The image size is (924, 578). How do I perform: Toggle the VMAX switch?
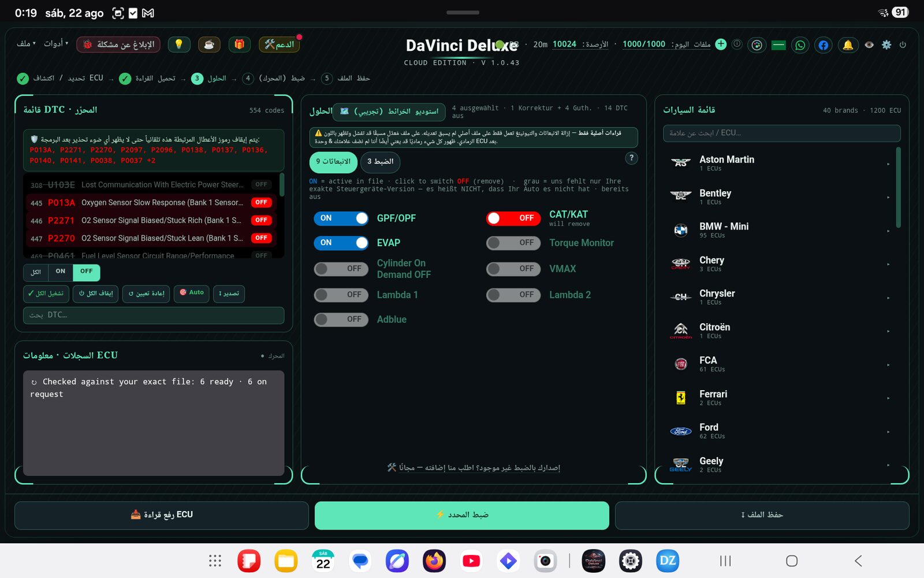coord(513,269)
